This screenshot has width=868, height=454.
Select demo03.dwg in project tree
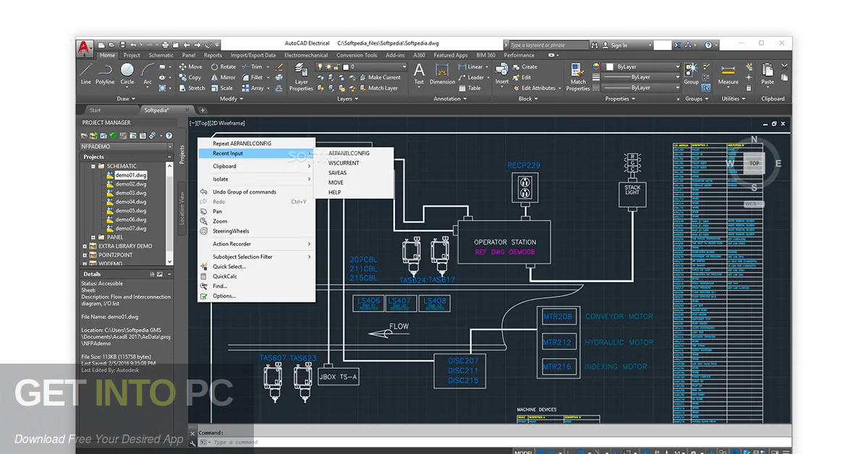click(x=131, y=193)
